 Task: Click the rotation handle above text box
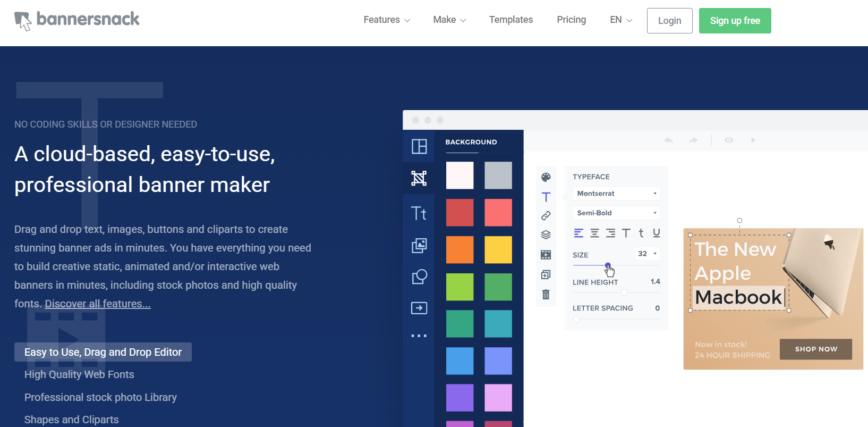739,220
